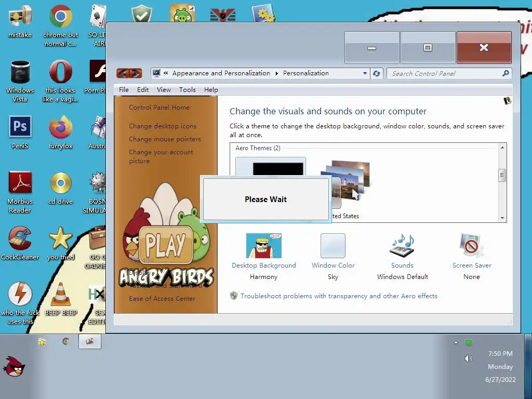The width and height of the screenshot is (532, 399).
Task: Open Desktop Background Harmony setting
Action: 263,257
